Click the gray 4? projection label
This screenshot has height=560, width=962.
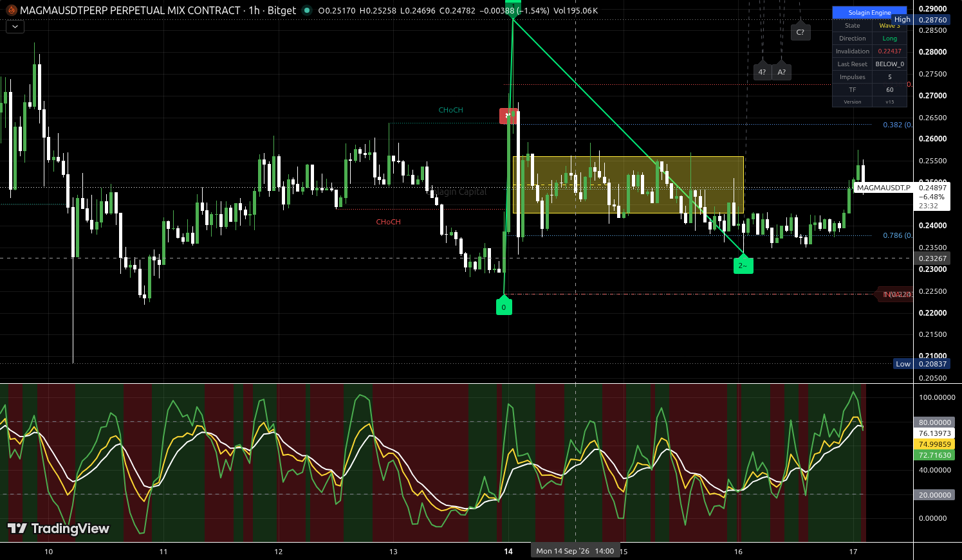coord(762,72)
